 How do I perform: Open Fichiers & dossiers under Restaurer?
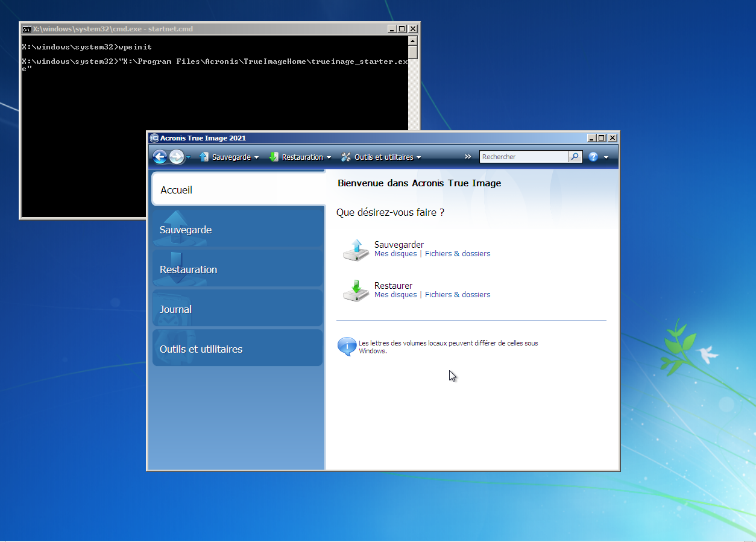[458, 295]
